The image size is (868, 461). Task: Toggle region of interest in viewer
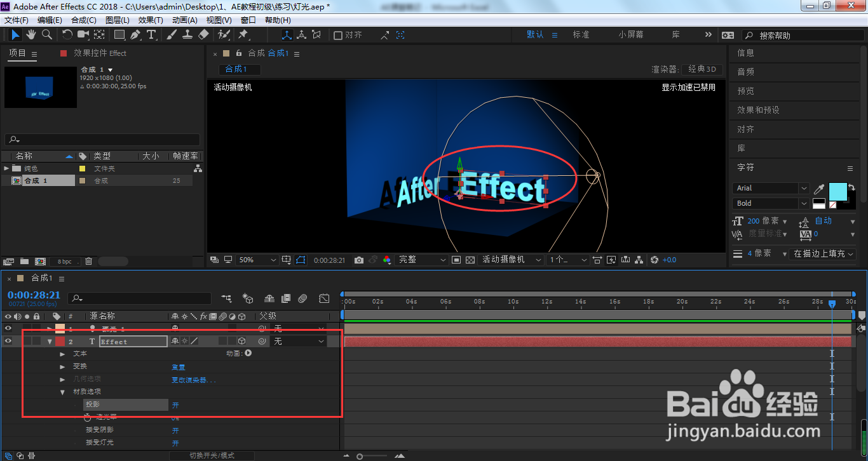pyautogui.click(x=456, y=260)
